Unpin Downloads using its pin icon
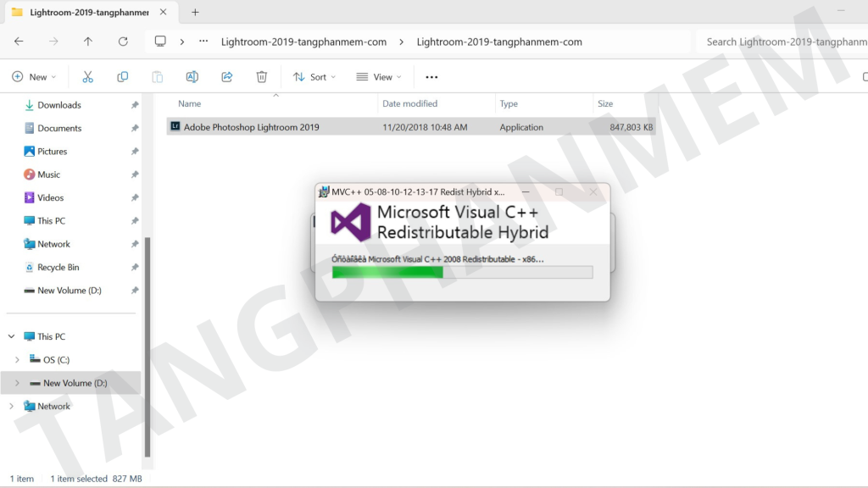 [135, 105]
